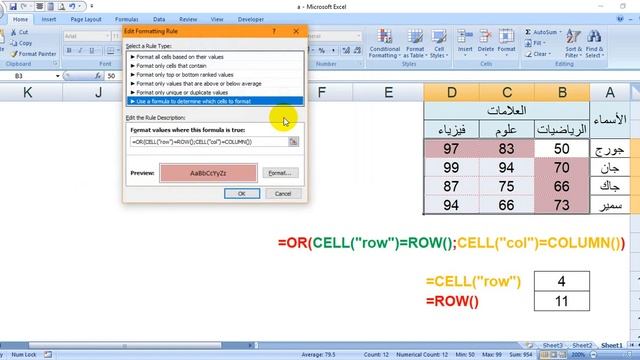Image resolution: width=640 pixels, height=360 pixels.
Task: Click the 200% zoom level in status bar
Action: [x=578, y=355]
